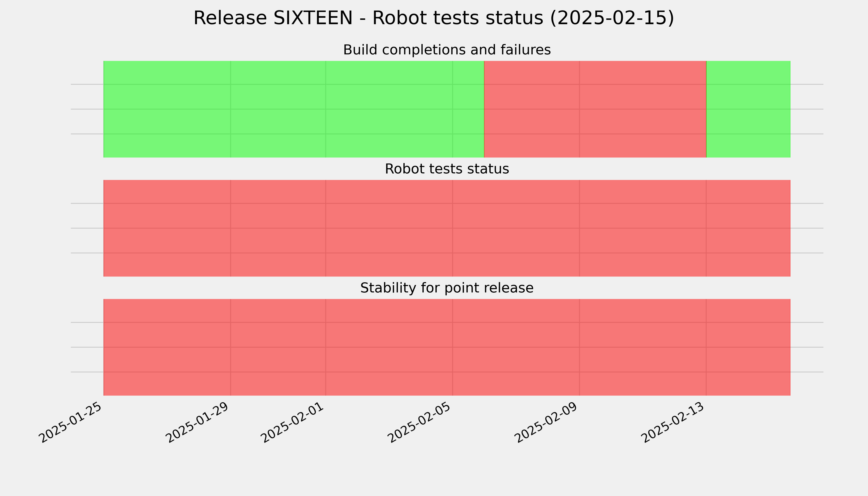Click the main chart title text
Image resolution: width=868 pixels, height=496 pixels.
(434, 18)
